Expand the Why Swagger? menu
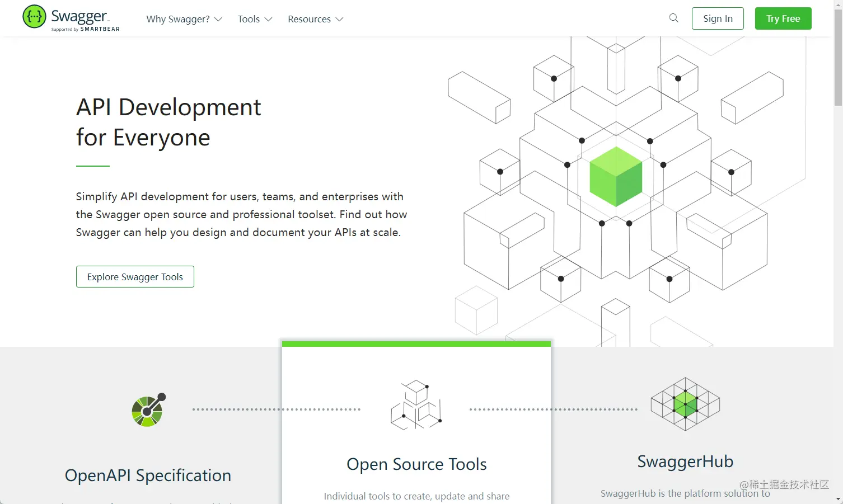Screen dimensions: 843x504 point(184,19)
